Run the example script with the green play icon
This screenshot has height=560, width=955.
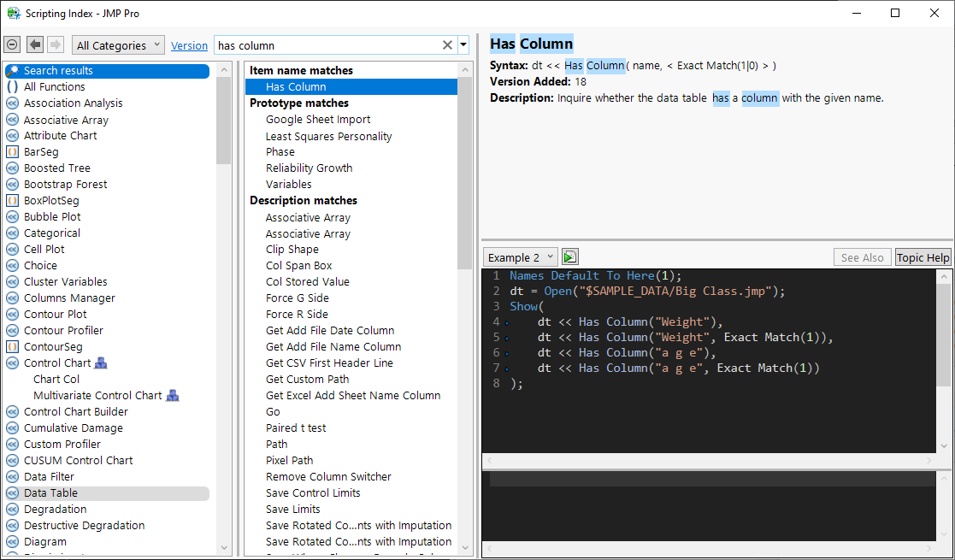570,257
